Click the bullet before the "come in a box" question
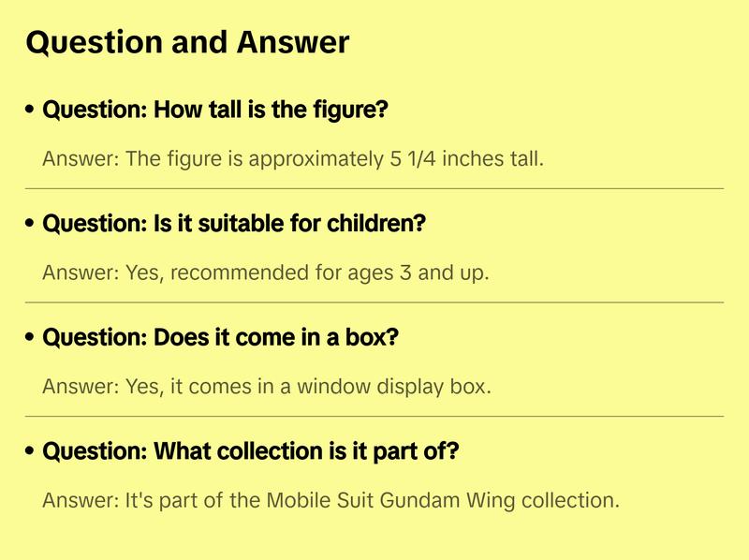This screenshot has height=560, width=749. coord(31,338)
